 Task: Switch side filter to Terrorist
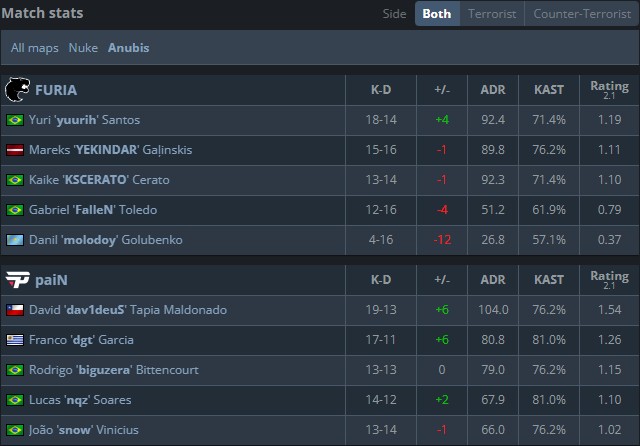pyautogui.click(x=492, y=14)
